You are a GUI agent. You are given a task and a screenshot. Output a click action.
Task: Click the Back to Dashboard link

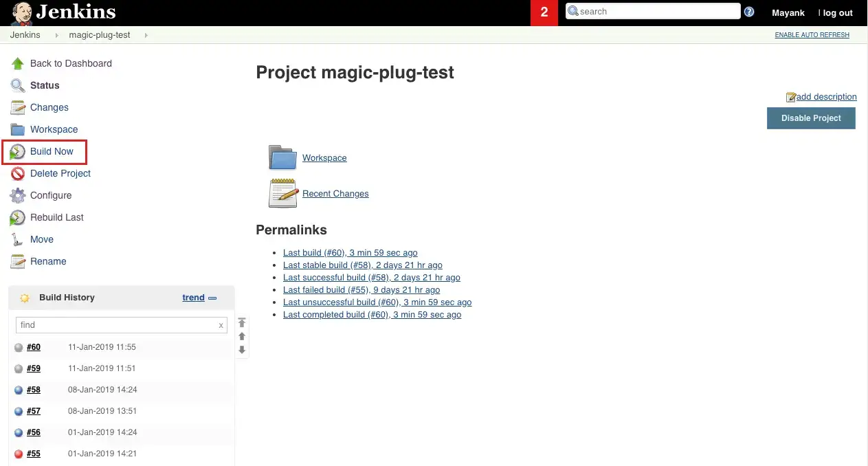71,63
